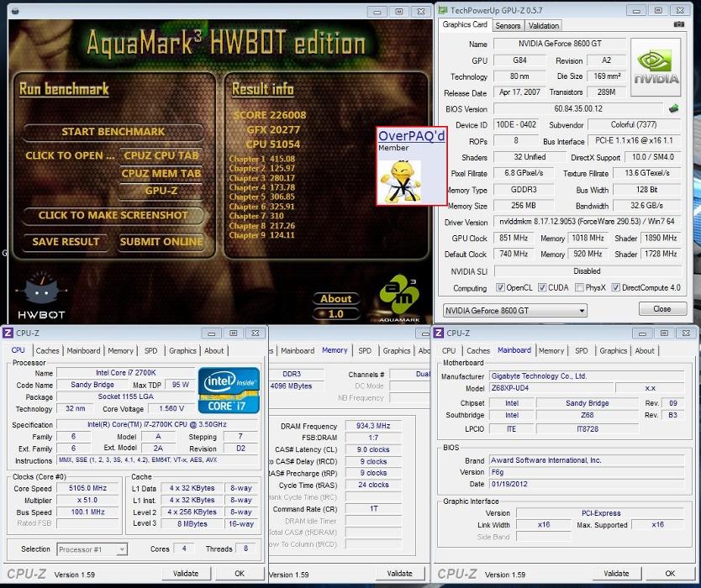Open the NVIDIA GeForce 8600 GT dropdown
The width and height of the screenshot is (701, 588).
click(x=515, y=310)
